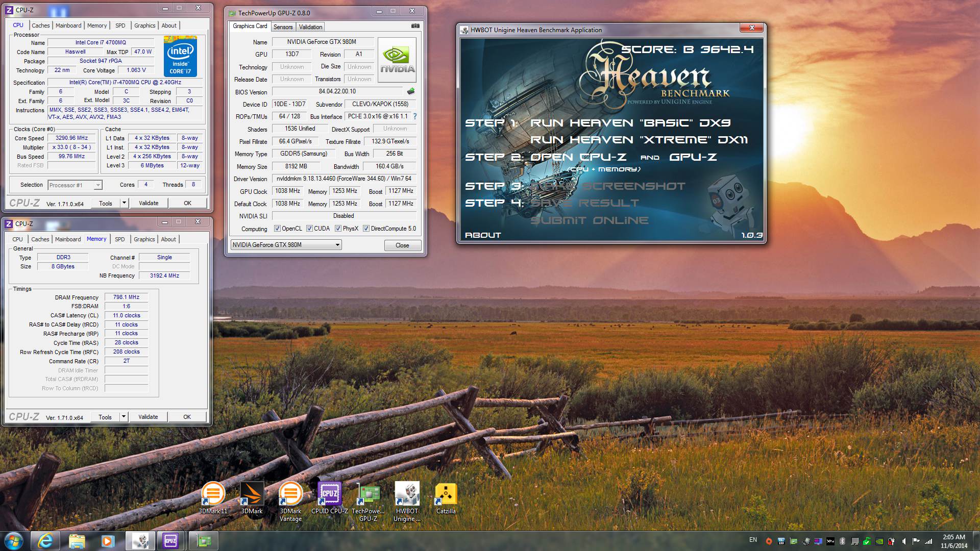Expand the Tools dropdown arrow in top CPU-Z

124,203
